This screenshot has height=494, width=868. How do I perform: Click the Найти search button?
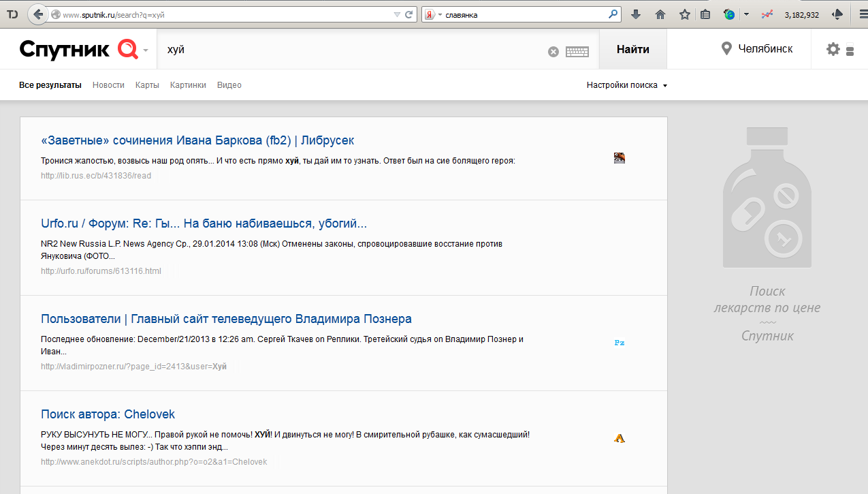633,49
